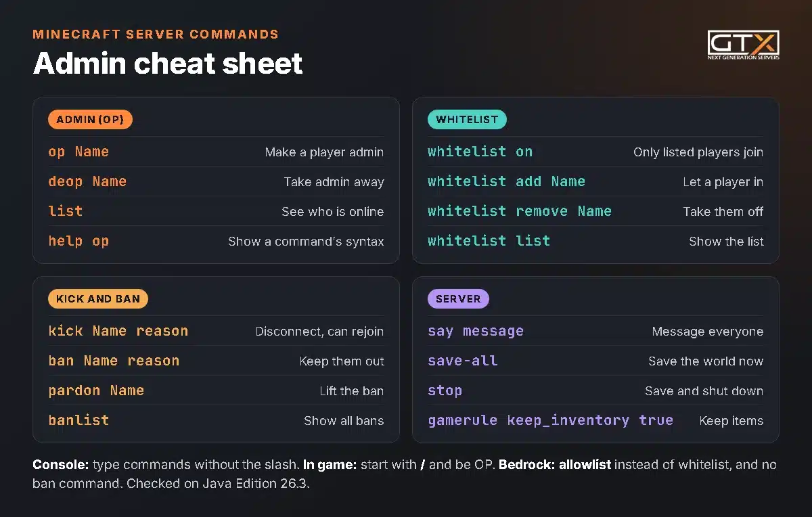This screenshot has height=517, width=812.
Task: Click 'Lift the ban' description
Action: coord(352,391)
